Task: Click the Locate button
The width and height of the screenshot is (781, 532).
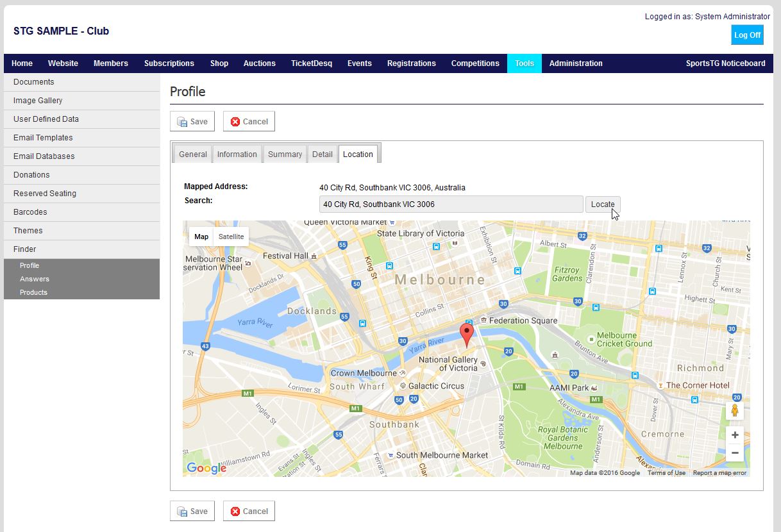Action: tap(603, 204)
